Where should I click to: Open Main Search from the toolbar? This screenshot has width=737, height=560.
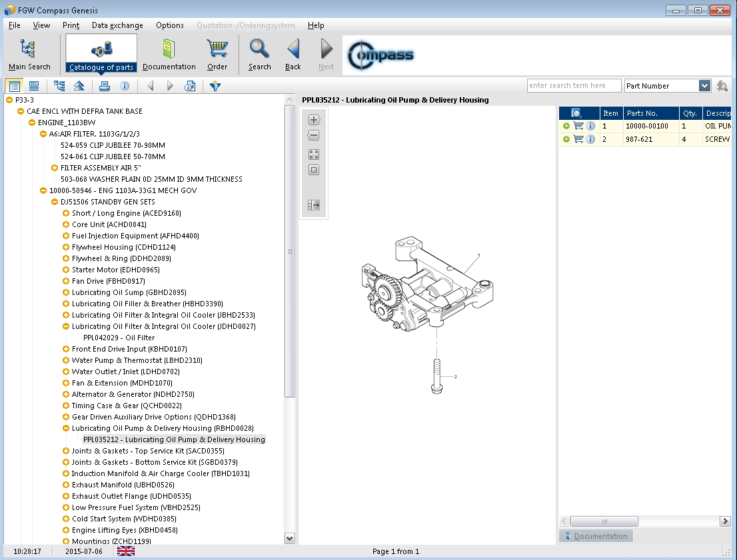[29, 55]
